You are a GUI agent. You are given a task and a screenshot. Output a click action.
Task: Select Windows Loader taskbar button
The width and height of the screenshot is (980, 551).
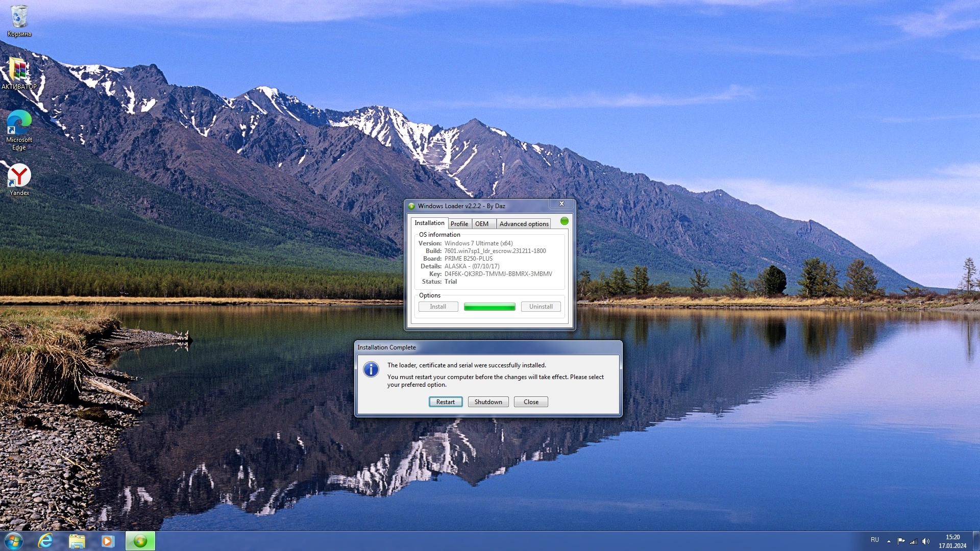140,541
